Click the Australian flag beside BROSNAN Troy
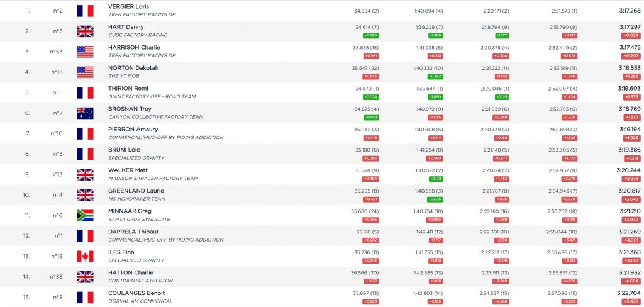 click(85, 113)
